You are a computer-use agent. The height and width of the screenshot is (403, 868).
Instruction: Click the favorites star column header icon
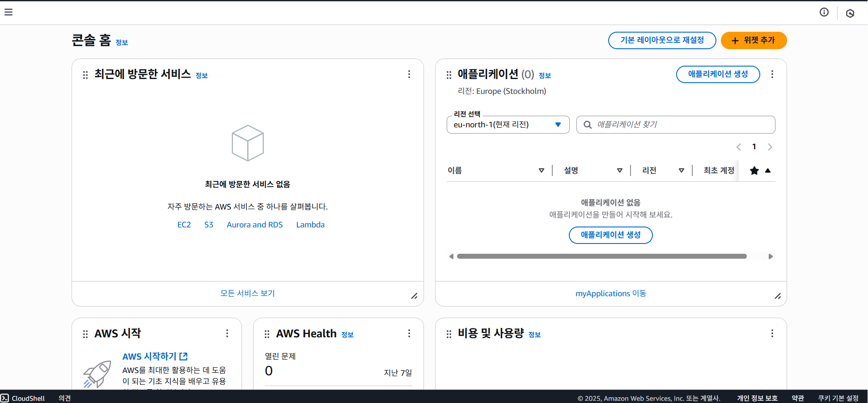point(754,171)
